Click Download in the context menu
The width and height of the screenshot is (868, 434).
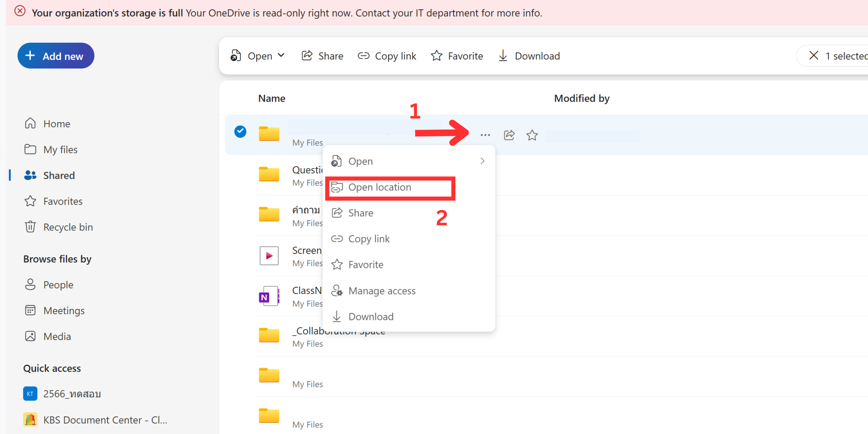(371, 317)
